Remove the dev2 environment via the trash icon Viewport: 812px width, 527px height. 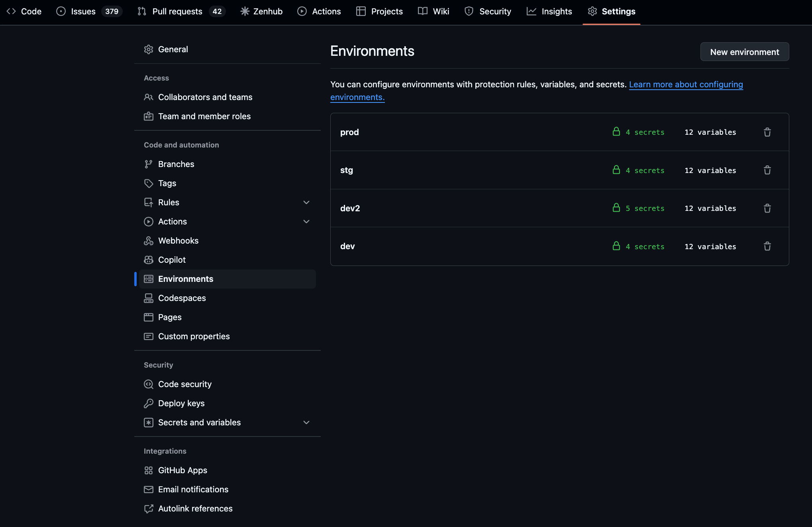click(767, 208)
